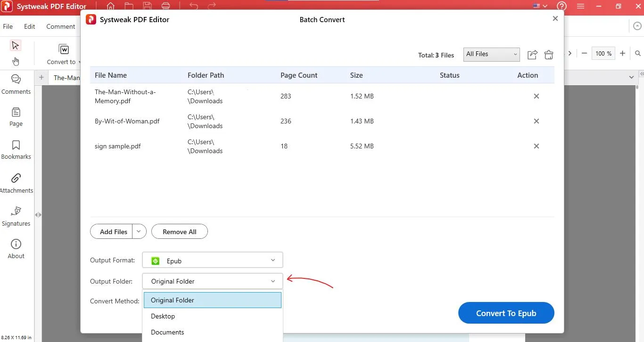
Task: Click the Help question mark icon
Action: [x=561, y=7]
